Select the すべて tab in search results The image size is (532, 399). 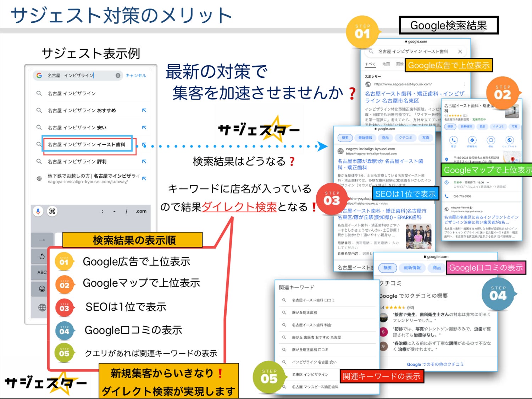pos(370,64)
